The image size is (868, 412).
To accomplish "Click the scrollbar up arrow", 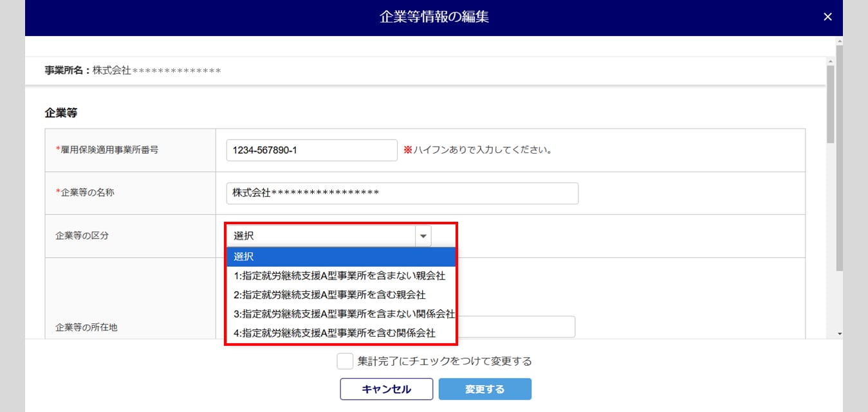I will [x=839, y=41].
